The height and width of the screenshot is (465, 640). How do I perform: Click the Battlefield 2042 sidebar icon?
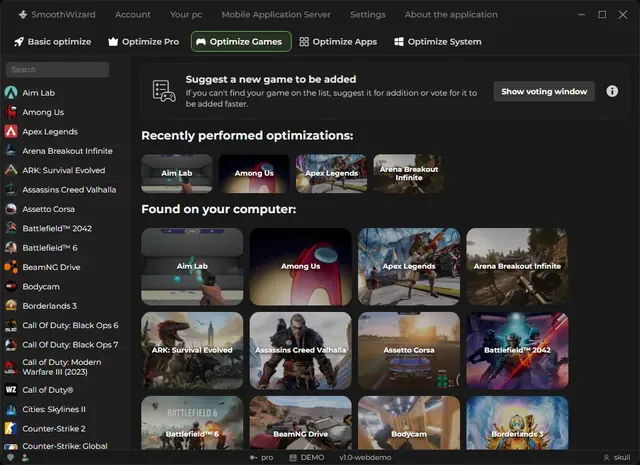(x=11, y=228)
